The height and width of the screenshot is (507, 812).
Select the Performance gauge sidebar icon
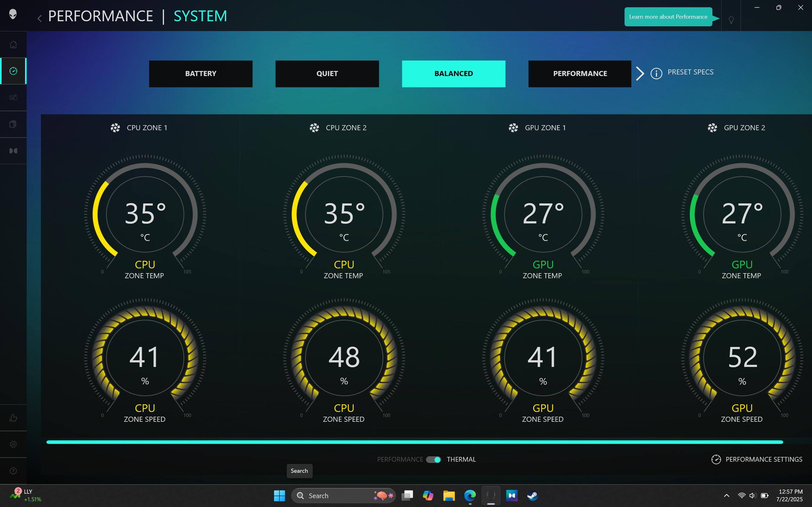tap(13, 71)
